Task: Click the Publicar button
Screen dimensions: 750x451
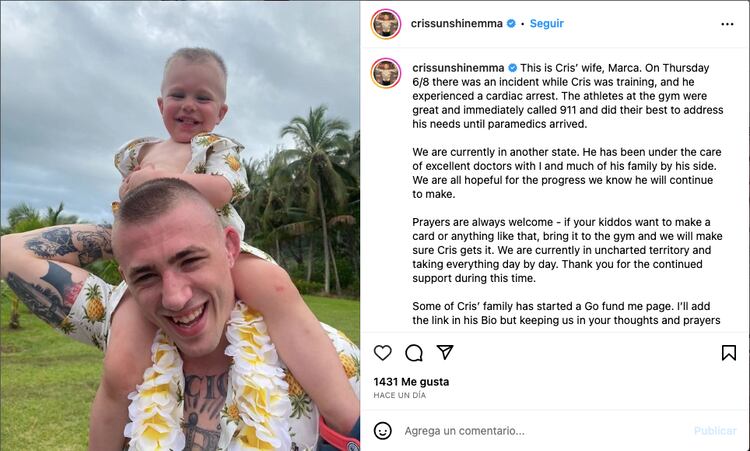Action: point(715,431)
